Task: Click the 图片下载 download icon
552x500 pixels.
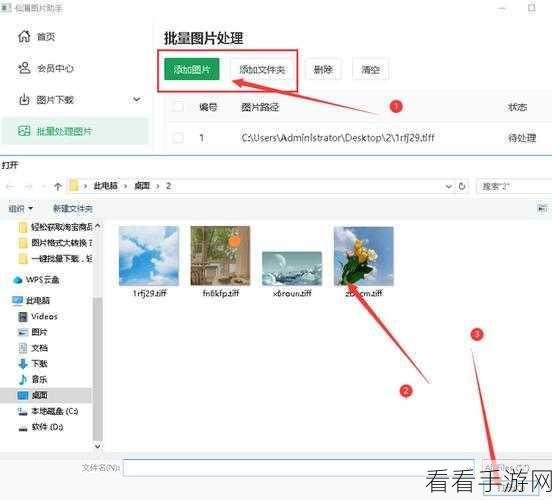Action: [x=24, y=100]
